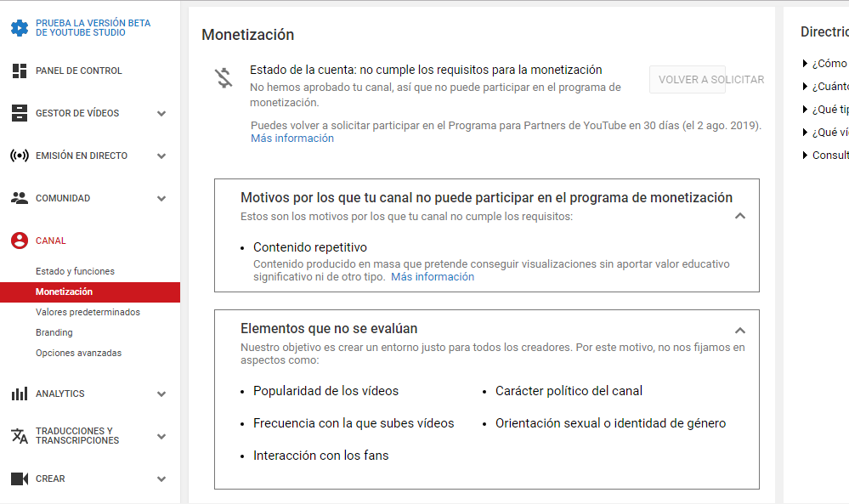Viewport: 849px width, 504px height.
Task: Click Carácter político del canal item
Action: click(x=569, y=391)
